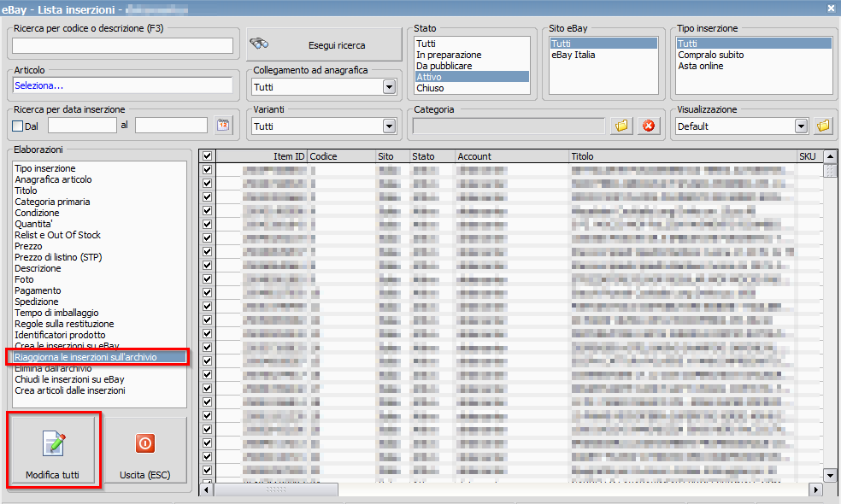Image resolution: width=841 pixels, height=504 pixels.
Task: Sort by Sito column header
Action: pos(392,156)
